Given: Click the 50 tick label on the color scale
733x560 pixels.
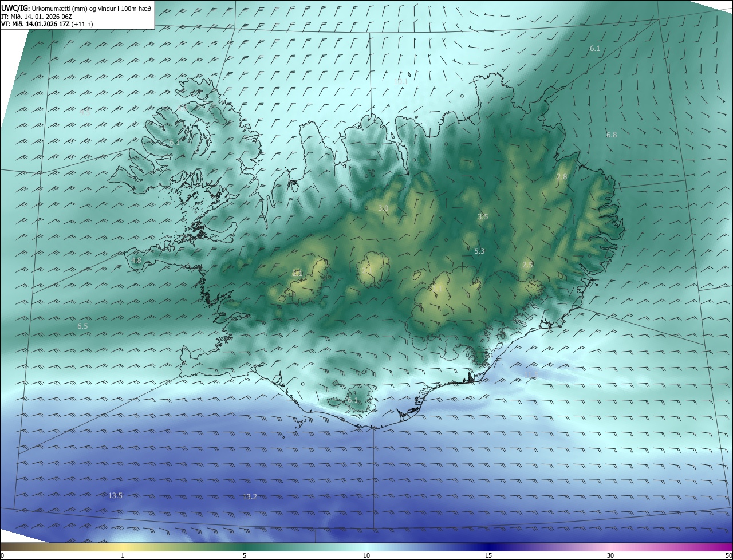Looking at the screenshot, I should coord(728,555).
